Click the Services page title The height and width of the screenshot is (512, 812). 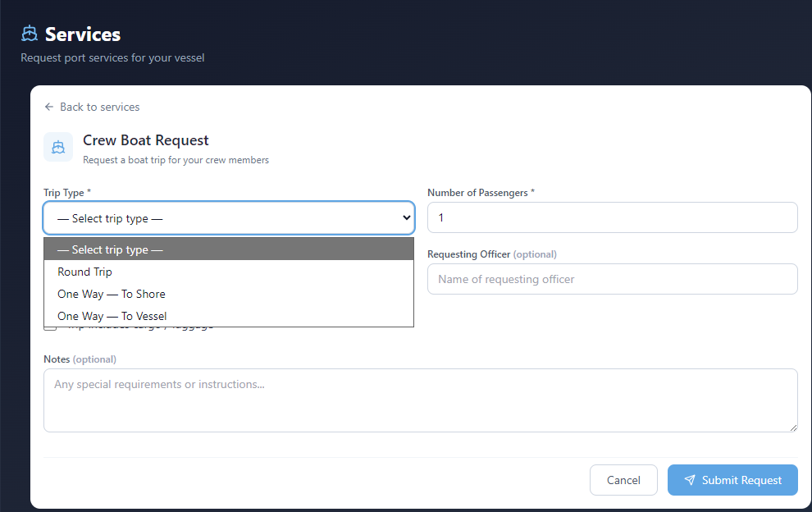tap(83, 34)
